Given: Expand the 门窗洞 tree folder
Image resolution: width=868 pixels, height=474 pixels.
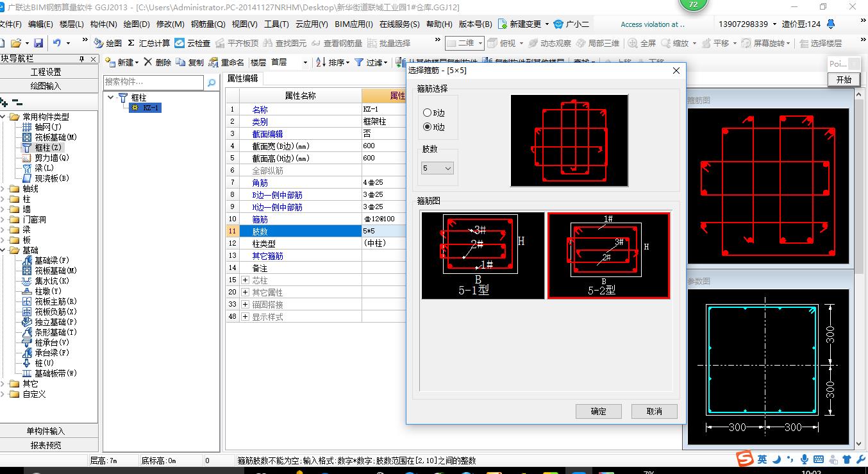Looking at the screenshot, I should (3, 219).
